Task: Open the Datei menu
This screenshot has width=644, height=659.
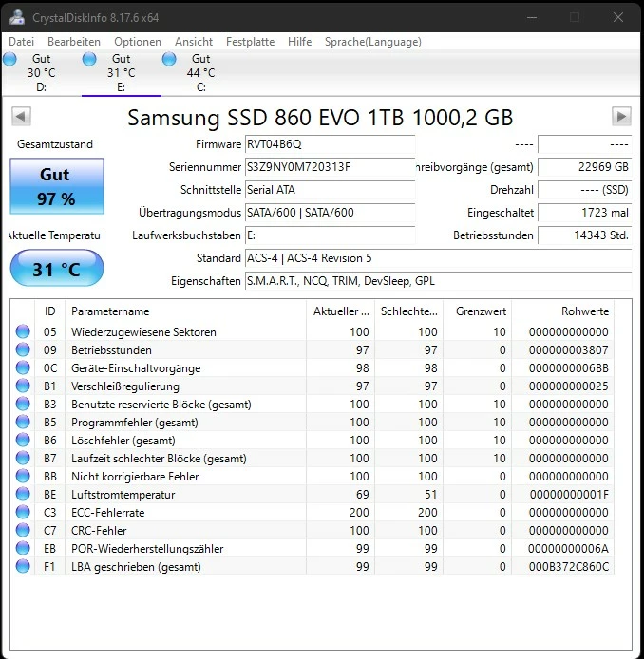Action: tap(21, 42)
